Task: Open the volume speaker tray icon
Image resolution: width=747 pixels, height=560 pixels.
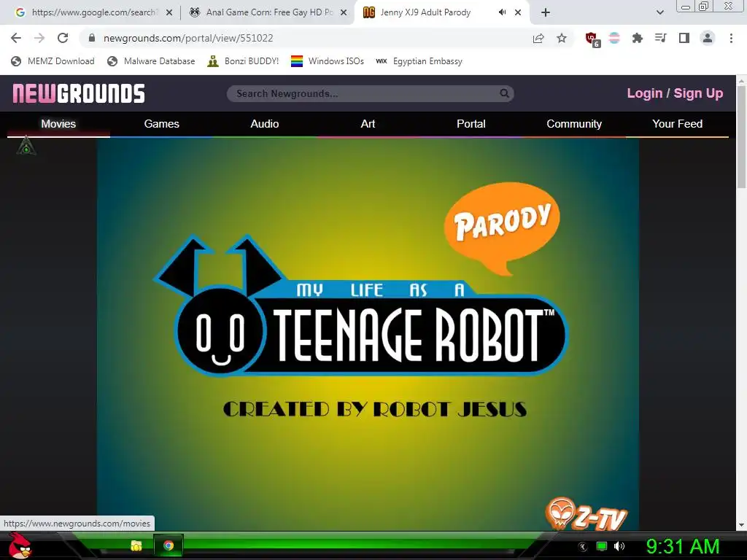Action: [x=619, y=546]
